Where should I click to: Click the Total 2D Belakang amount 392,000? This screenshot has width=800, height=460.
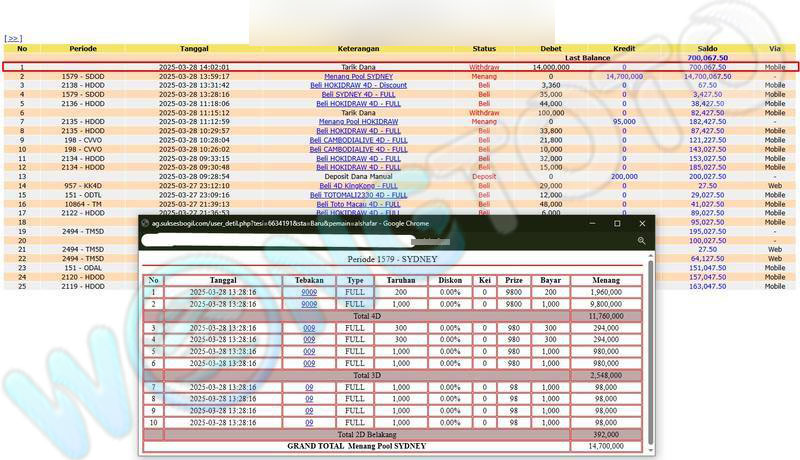606,435
